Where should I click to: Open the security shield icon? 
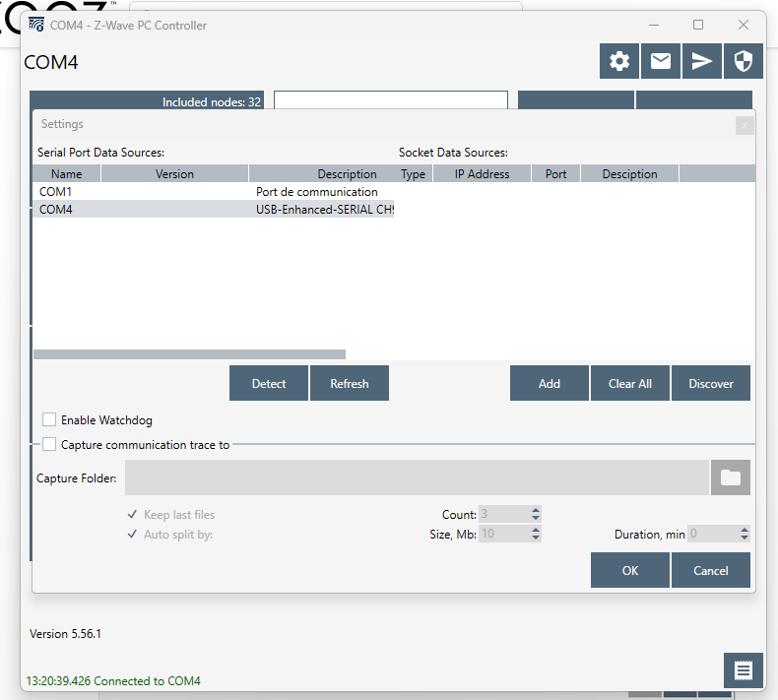[744, 61]
